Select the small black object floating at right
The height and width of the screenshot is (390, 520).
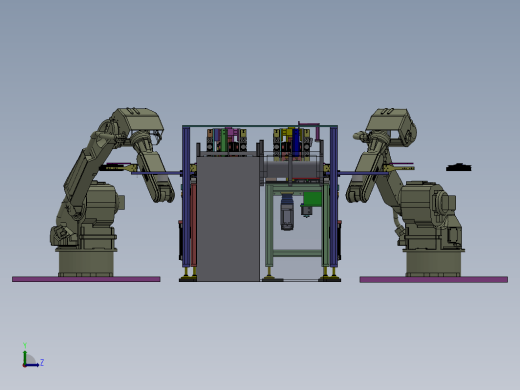pos(459,167)
